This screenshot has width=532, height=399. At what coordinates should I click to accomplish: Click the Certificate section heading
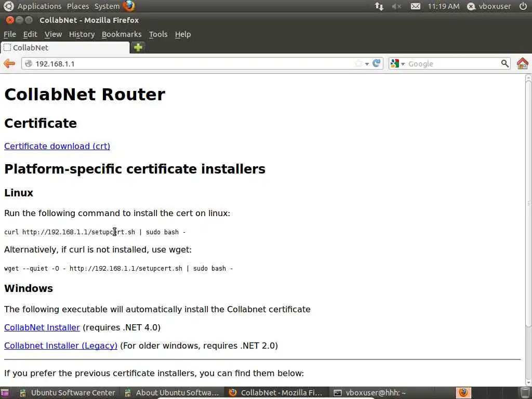coord(41,123)
